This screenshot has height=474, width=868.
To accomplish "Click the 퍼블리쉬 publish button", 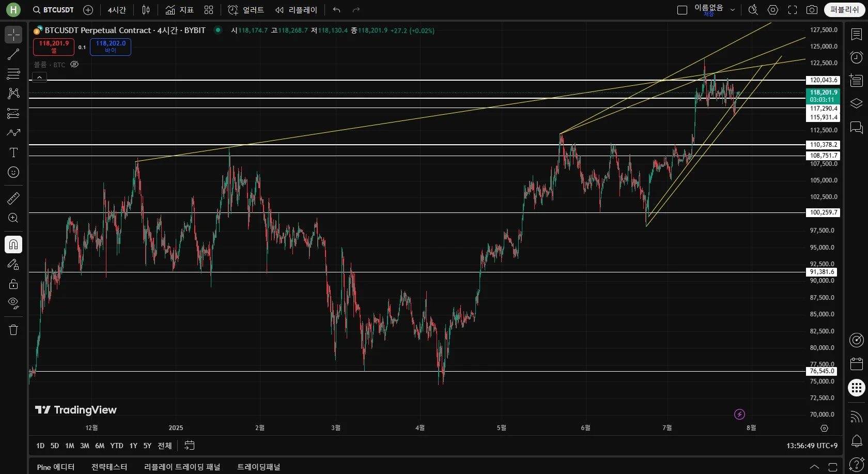I will pyautogui.click(x=844, y=10).
